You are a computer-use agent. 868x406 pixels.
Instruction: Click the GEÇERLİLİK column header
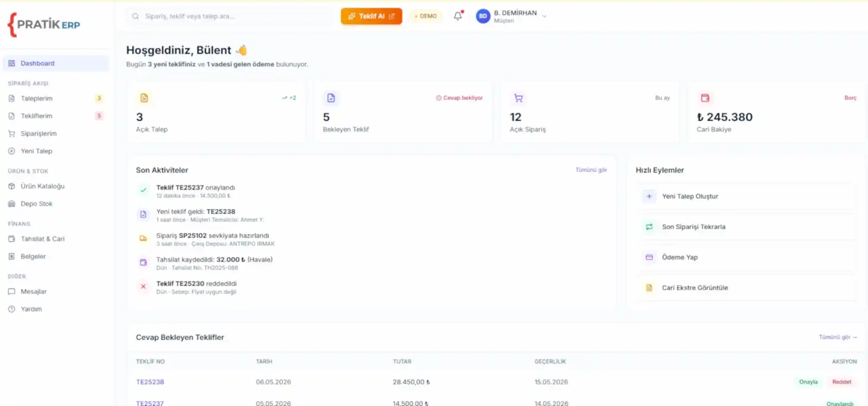coord(550,362)
